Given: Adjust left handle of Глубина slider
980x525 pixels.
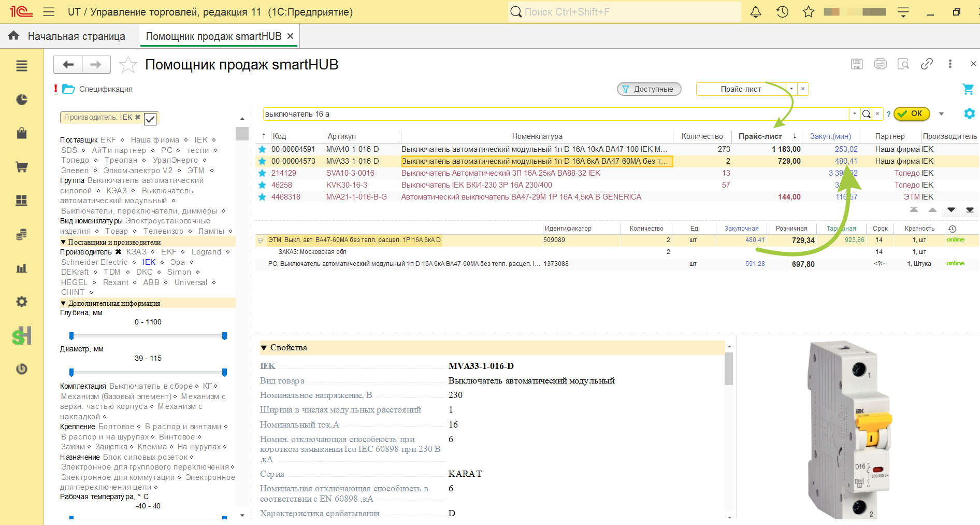Looking at the screenshot, I should (x=71, y=336).
